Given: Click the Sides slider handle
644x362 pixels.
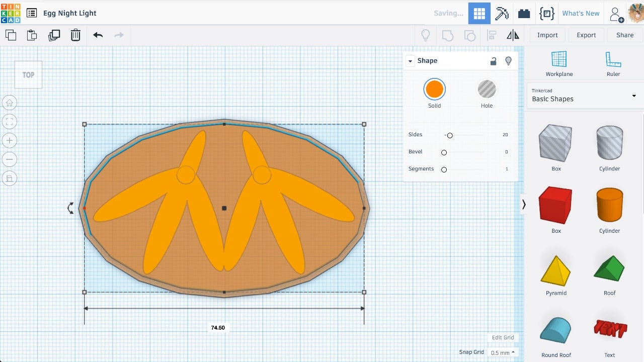Looking at the screenshot, I should (x=450, y=135).
